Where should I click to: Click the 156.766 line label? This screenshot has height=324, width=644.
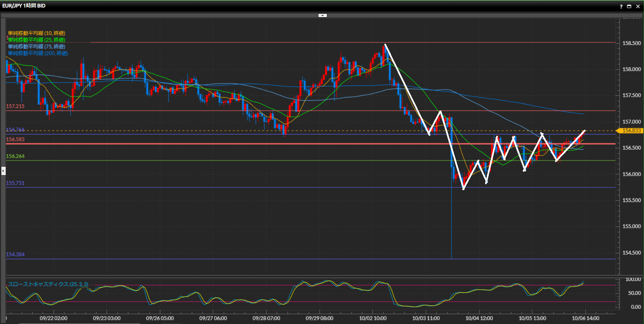pos(15,130)
